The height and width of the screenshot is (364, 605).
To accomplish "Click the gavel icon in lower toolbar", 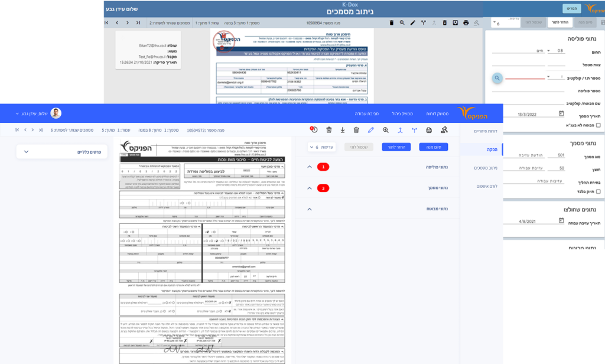I will coord(444,130).
